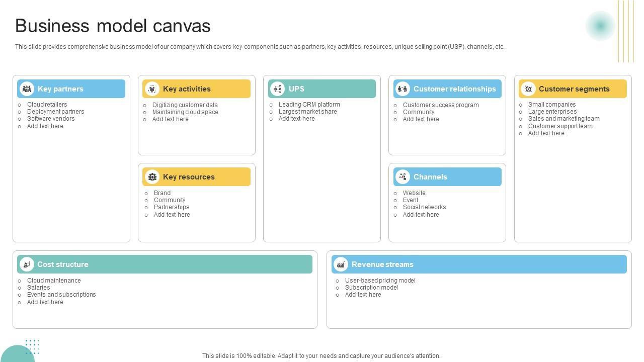
Task: Click the Software vendors bullet
Action: point(51,119)
